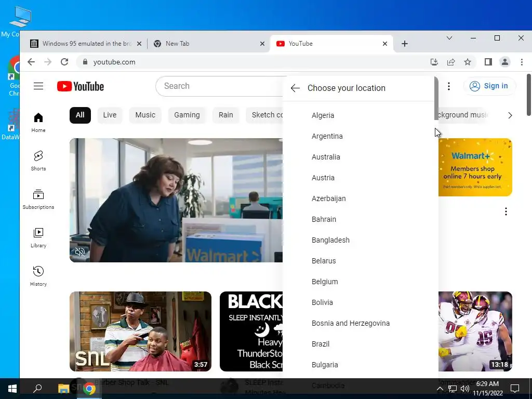Screen dimensions: 532x399
Task: Open a new browser tab
Action: (x=404, y=44)
